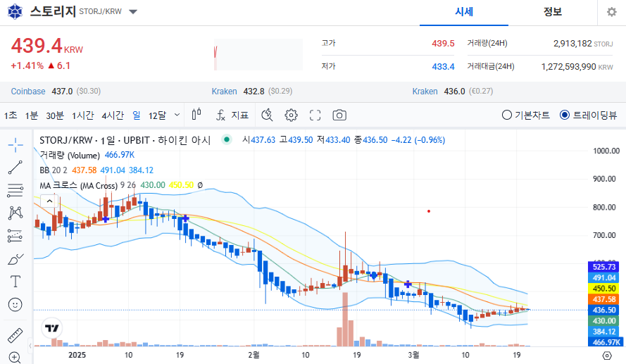This screenshot has height=364, width=626.
Task: Click the replay/alert clock icon in toolbar
Action: pyautogui.click(x=267, y=115)
